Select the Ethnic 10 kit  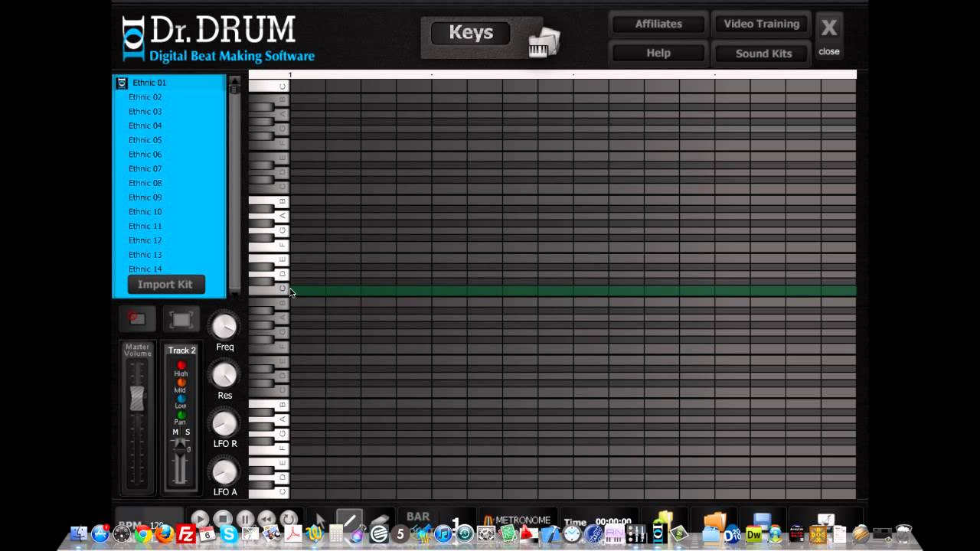[145, 212]
